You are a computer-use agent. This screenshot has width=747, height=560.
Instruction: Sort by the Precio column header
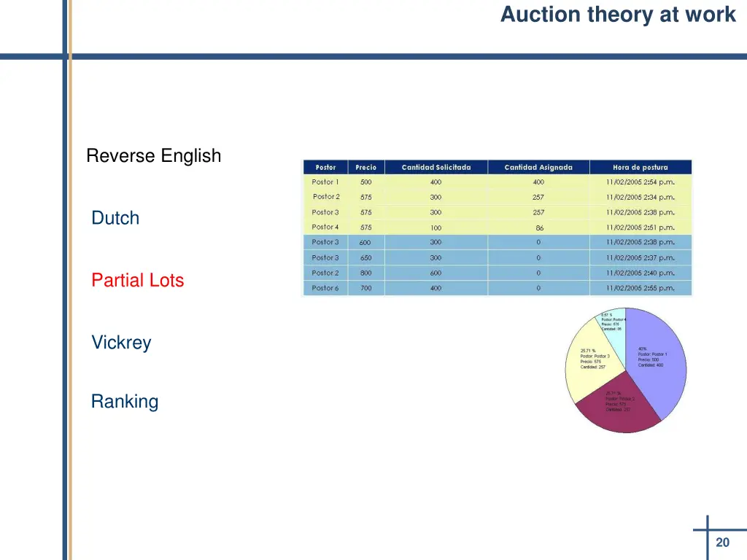(x=365, y=168)
